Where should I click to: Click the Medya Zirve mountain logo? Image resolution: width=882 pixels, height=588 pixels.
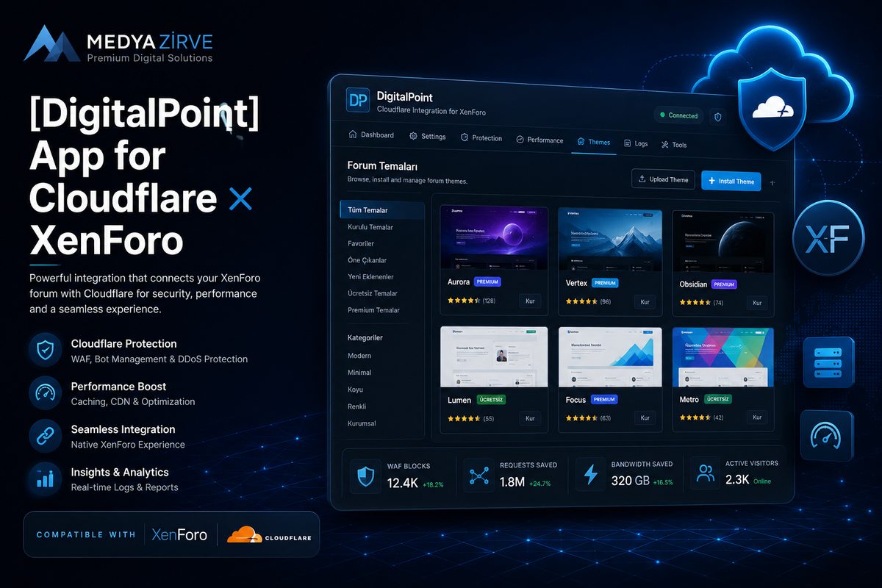pyautogui.click(x=51, y=43)
